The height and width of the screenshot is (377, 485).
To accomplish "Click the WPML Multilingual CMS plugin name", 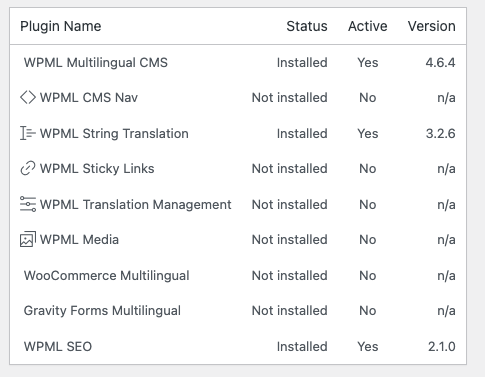I will pos(96,63).
